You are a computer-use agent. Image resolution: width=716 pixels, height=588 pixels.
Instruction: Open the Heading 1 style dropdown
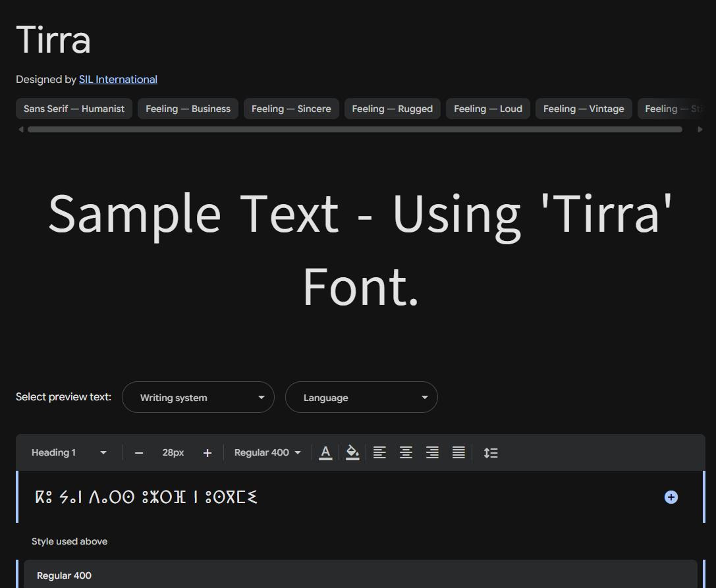[x=69, y=452]
